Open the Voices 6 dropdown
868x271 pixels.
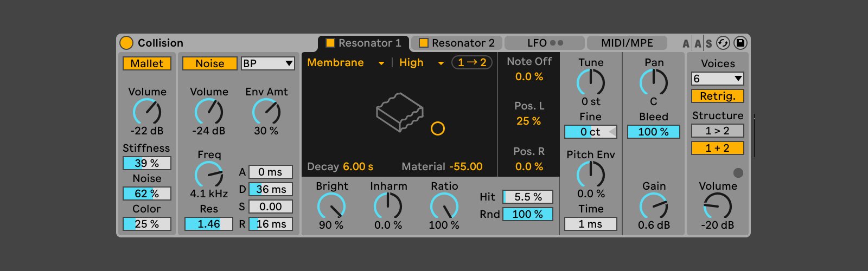[717, 79]
